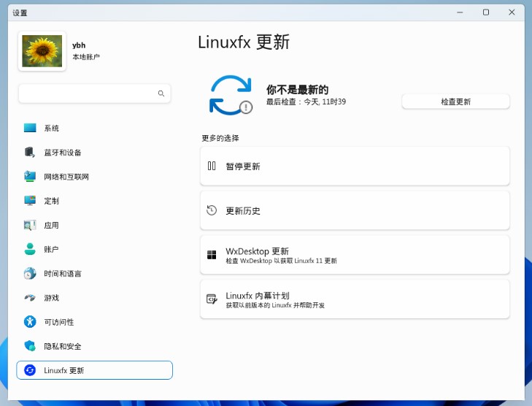Open the 系统 settings category

tap(94, 128)
